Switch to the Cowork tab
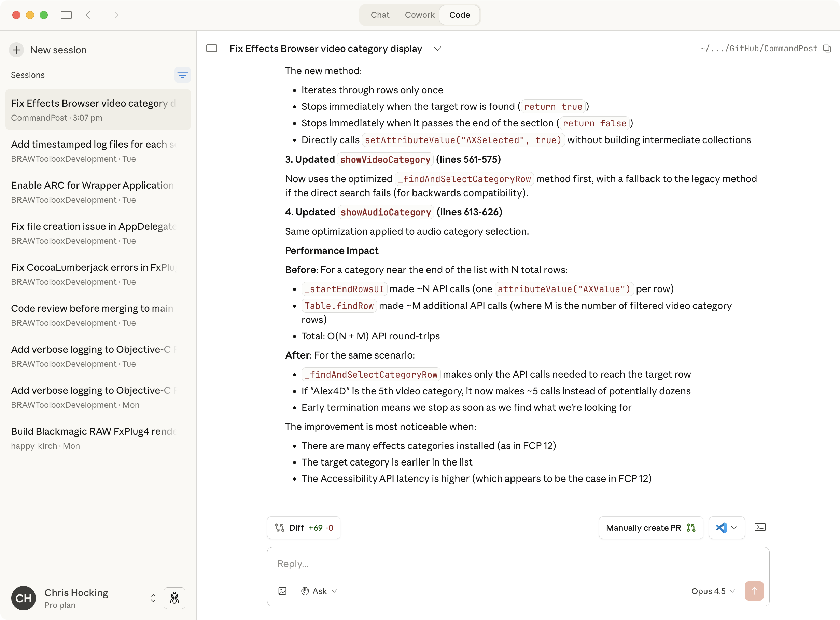This screenshot has width=840, height=620. (x=420, y=15)
